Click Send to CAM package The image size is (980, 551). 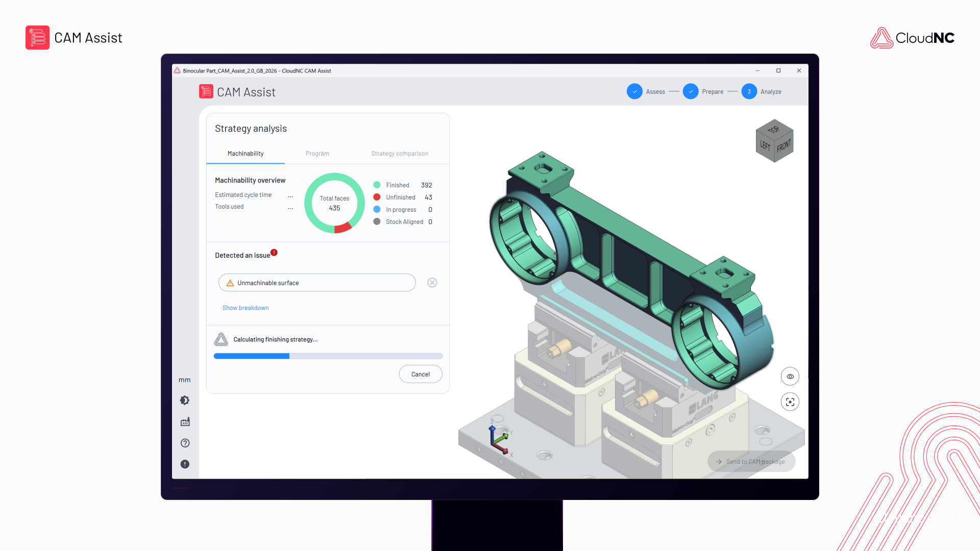click(751, 461)
